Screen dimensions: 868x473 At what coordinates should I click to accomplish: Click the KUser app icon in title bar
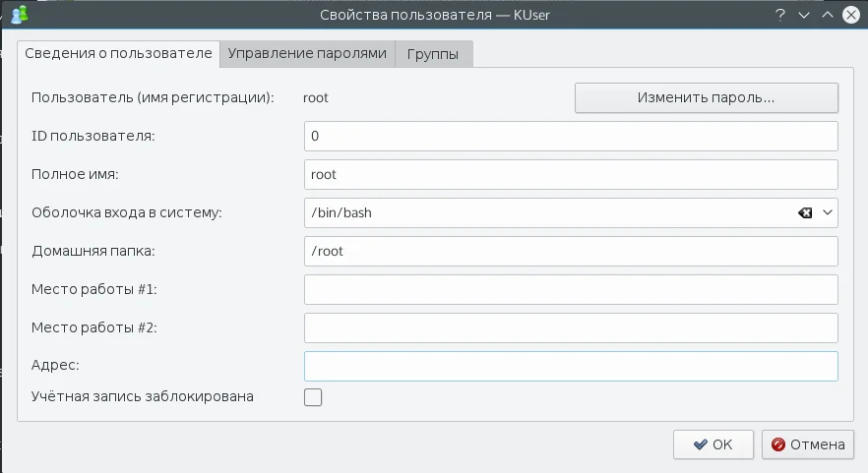[18, 15]
